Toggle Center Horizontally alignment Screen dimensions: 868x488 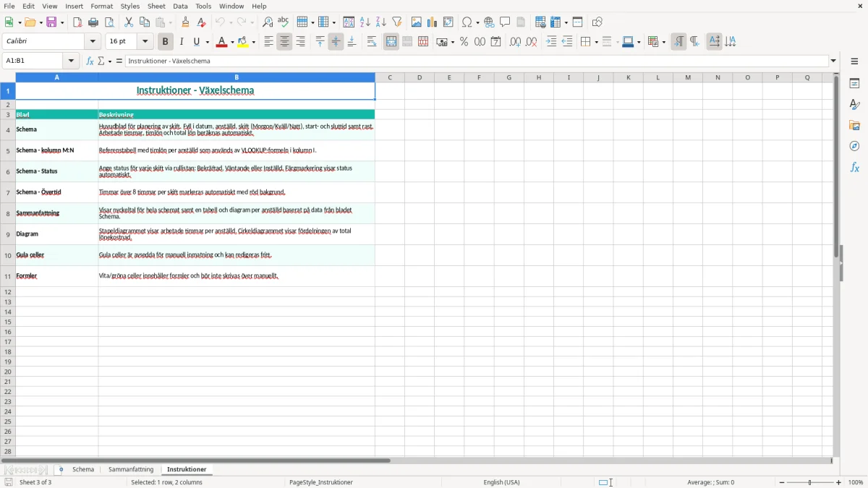pyautogui.click(x=284, y=42)
